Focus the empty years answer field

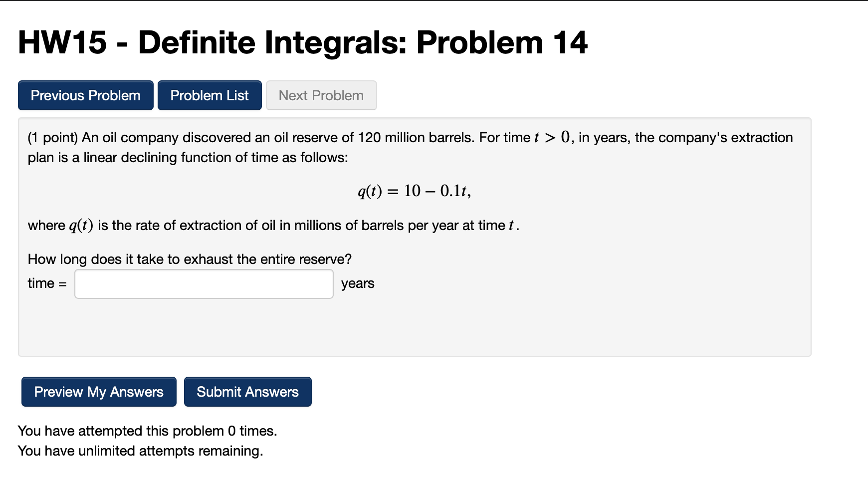[x=203, y=283]
